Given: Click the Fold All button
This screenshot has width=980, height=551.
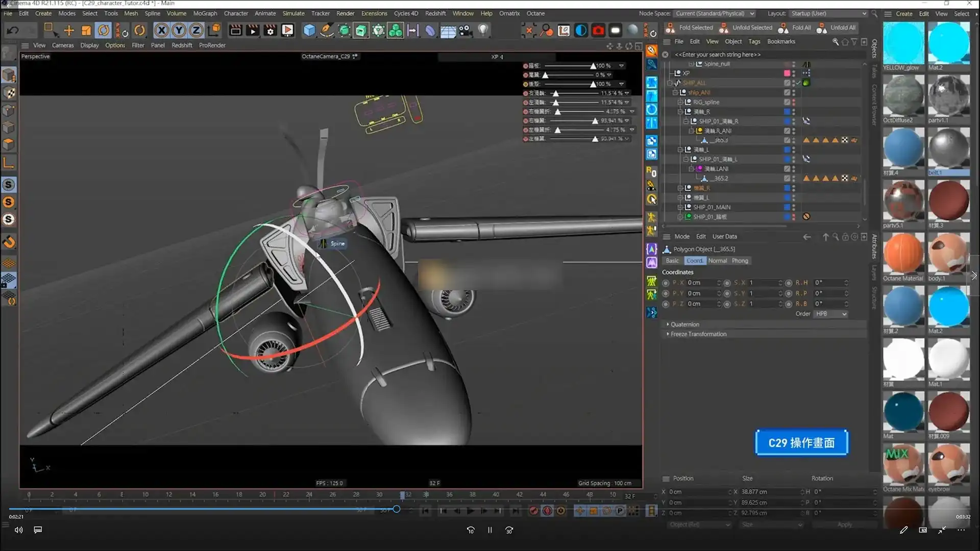Looking at the screenshot, I should (x=801, y=28).
